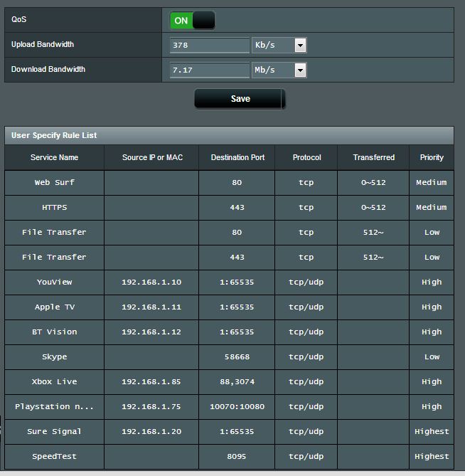Viewport: 465px width, 476px height.
Task: Click the Transferred column header
Action: click(373, 157)
